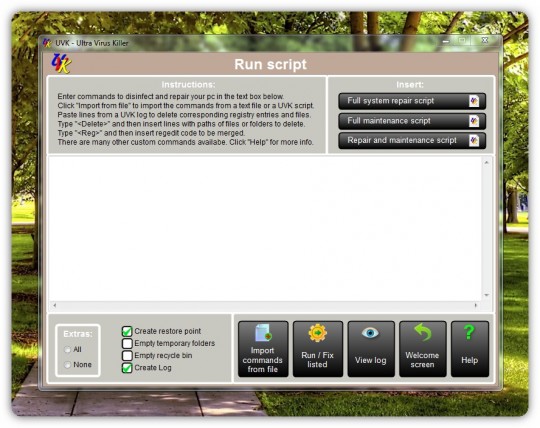
Task: Uncheck the Create Log checkbox
Action: (127, 368)
